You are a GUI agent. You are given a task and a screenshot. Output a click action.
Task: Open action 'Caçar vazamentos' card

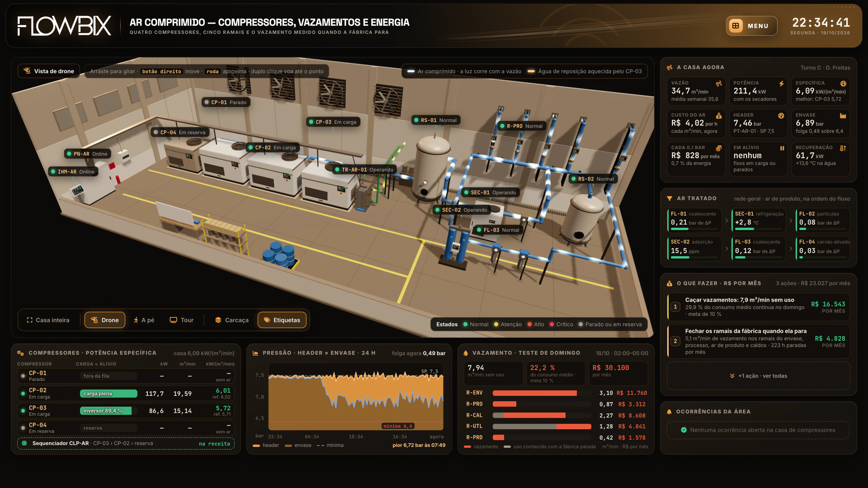758,307
